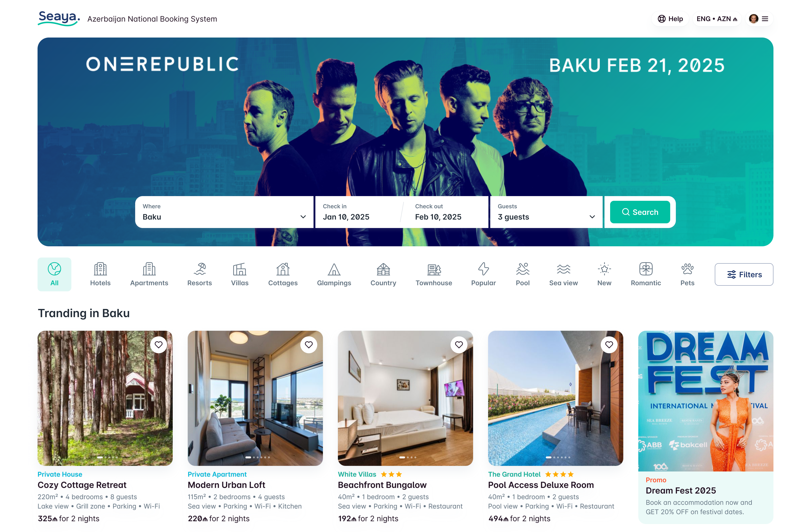Click the green Search button

(640, 212)
